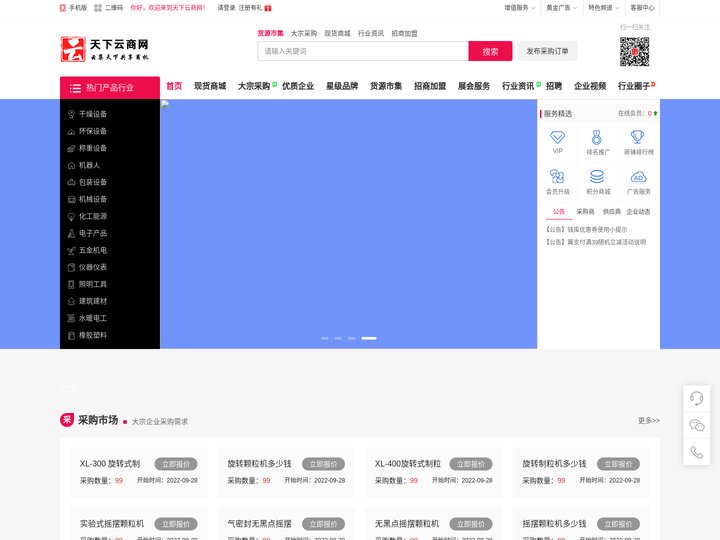Open 客服中心 in top bar

click(x=642, y=8)
